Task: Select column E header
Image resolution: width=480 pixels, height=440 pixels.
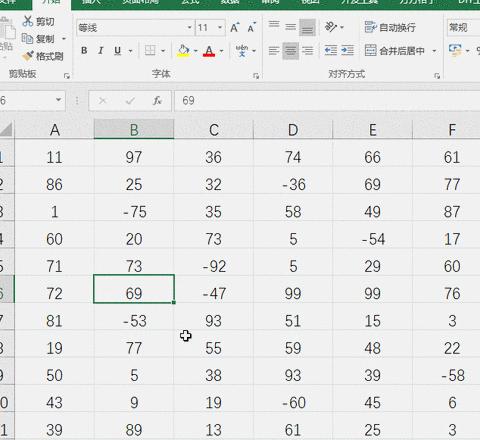Action: (372, 130)
